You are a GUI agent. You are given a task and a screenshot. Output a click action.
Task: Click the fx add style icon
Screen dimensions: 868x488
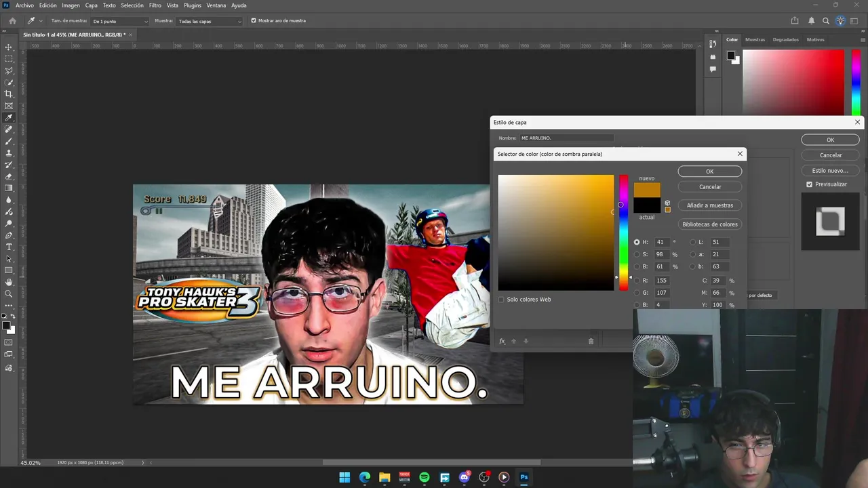tap(502, 342)
